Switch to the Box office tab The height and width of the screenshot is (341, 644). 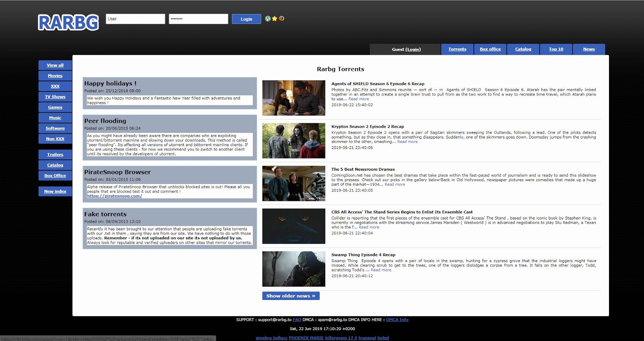[490, 49]
